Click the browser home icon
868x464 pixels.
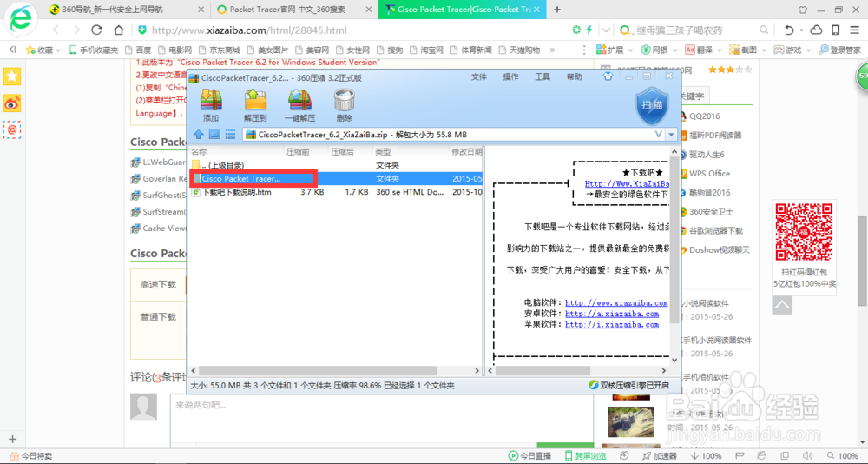pyautogui.click(x=118, y=30)
